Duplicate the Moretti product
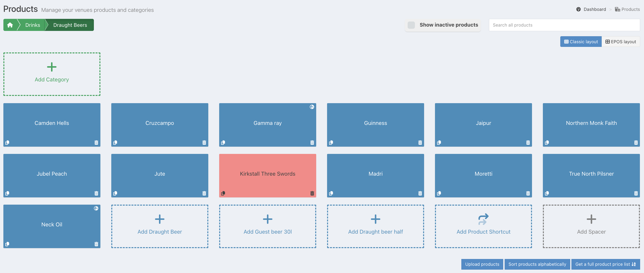 point(439,193)
